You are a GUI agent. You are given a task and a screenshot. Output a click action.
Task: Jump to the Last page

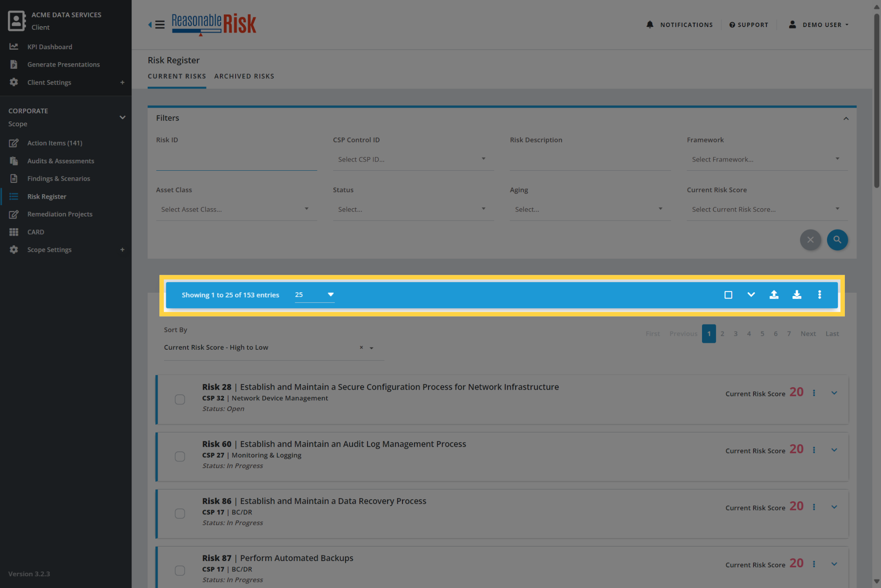pyautogui.click(x=832, y=334)
